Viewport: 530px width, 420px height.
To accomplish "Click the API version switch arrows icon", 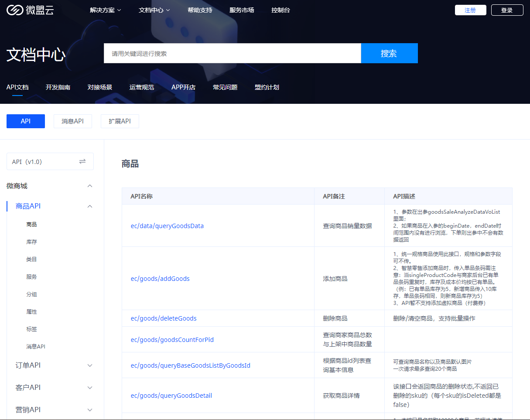I will coord(82,161).
